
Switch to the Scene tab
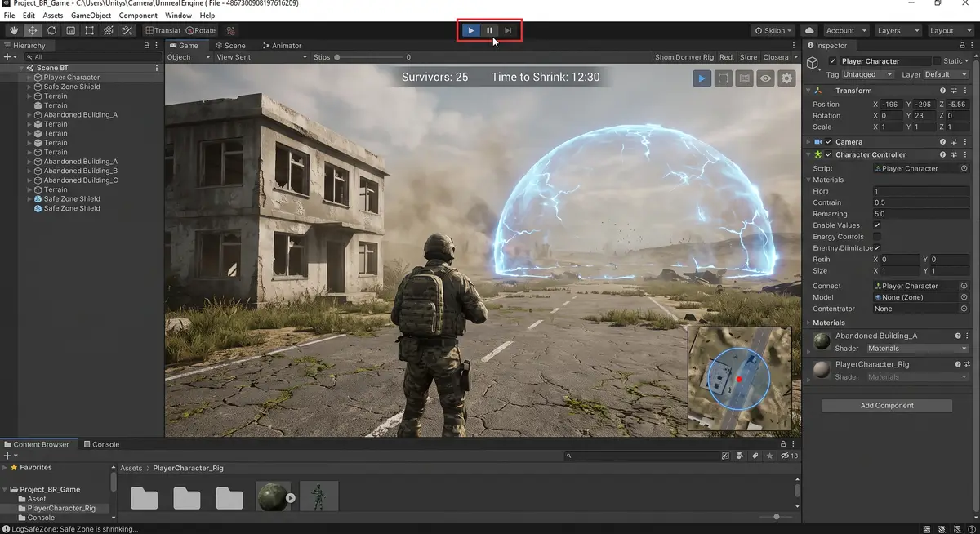[x=230, y=46]
